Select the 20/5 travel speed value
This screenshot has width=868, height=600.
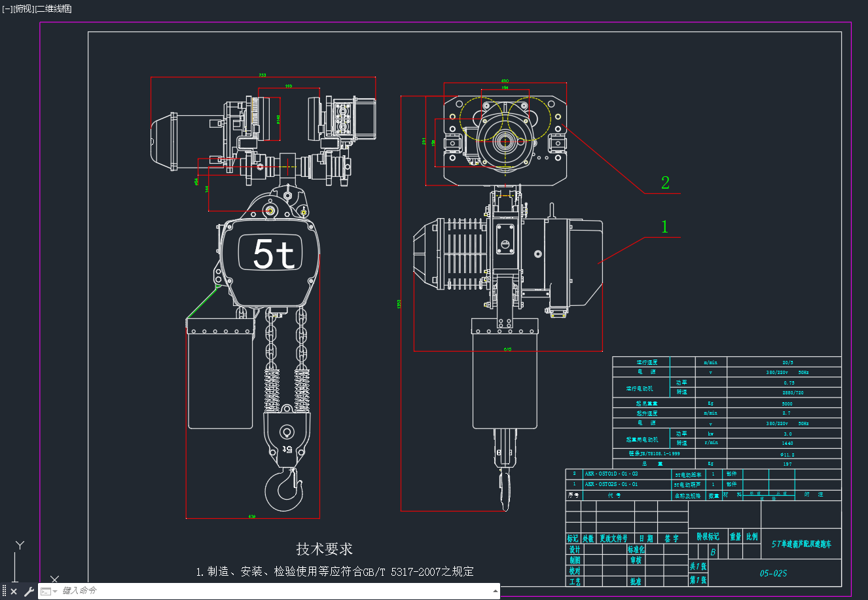point(787,362)
